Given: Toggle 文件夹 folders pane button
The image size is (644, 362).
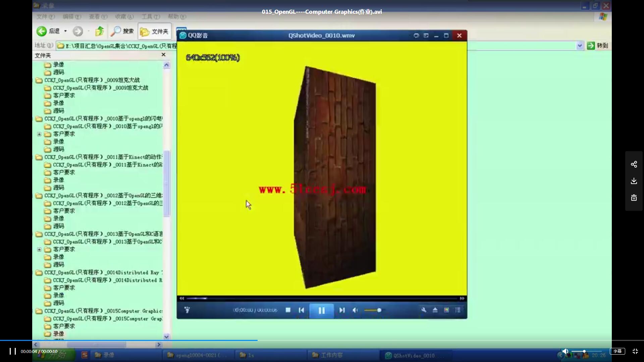Looking at the screenshot, I should pyautogui.click(x=154, y=32).
